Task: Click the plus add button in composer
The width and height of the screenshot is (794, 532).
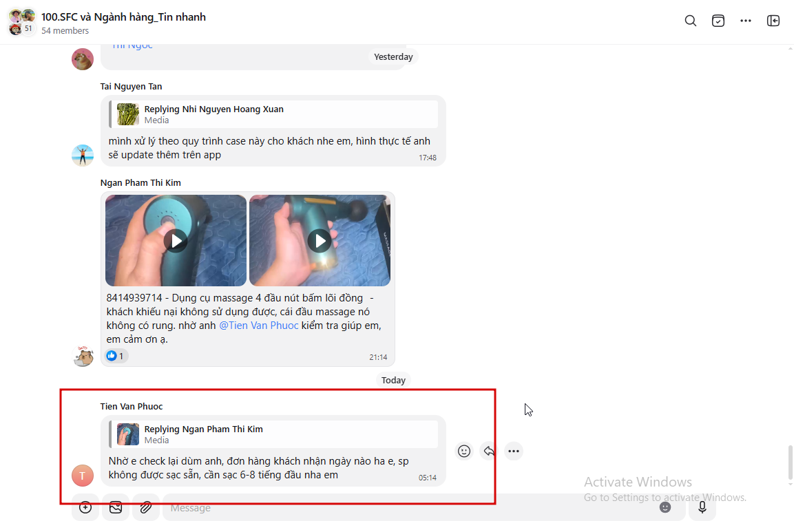Action: tap(85, 507)
